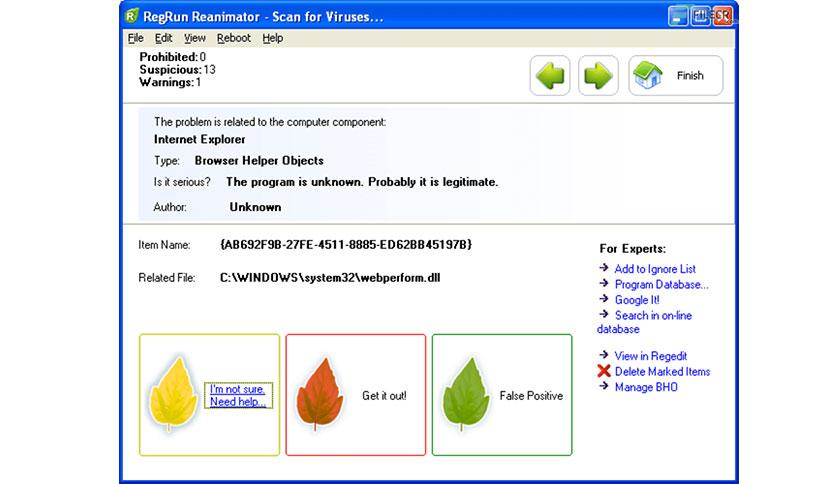Click Search in on-line database link
This screenshot has width=836, height=484.
[645, 322]
